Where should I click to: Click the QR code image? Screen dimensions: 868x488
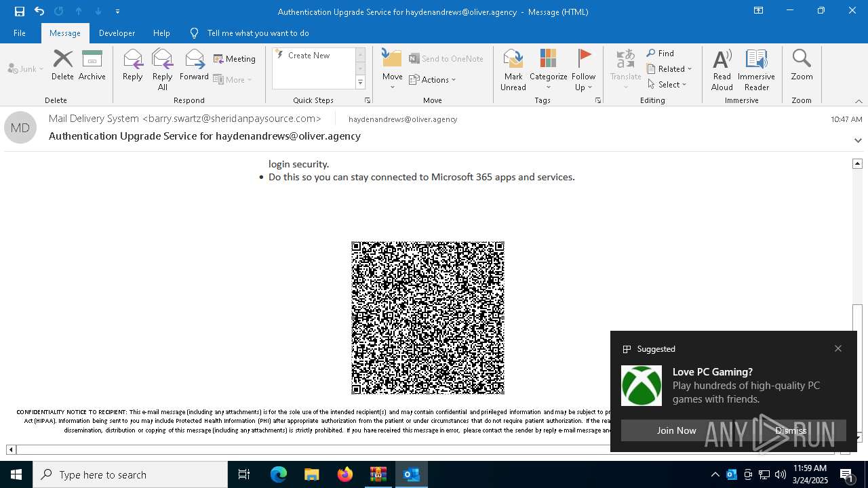428,318
